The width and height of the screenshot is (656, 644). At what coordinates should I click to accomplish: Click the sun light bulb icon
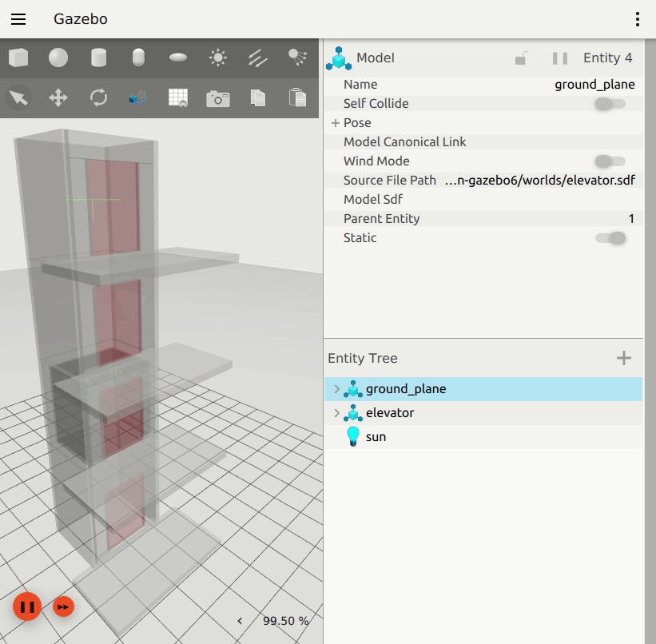(x=353, y=437)
